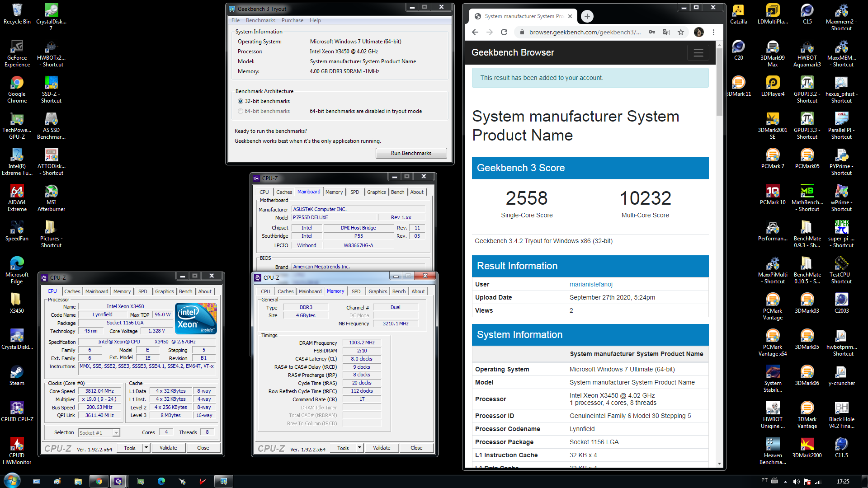The width and height of the screenshot is (868, 488).
Task: Go back with the Chrome back arrow
Action: tap(475, 32)
